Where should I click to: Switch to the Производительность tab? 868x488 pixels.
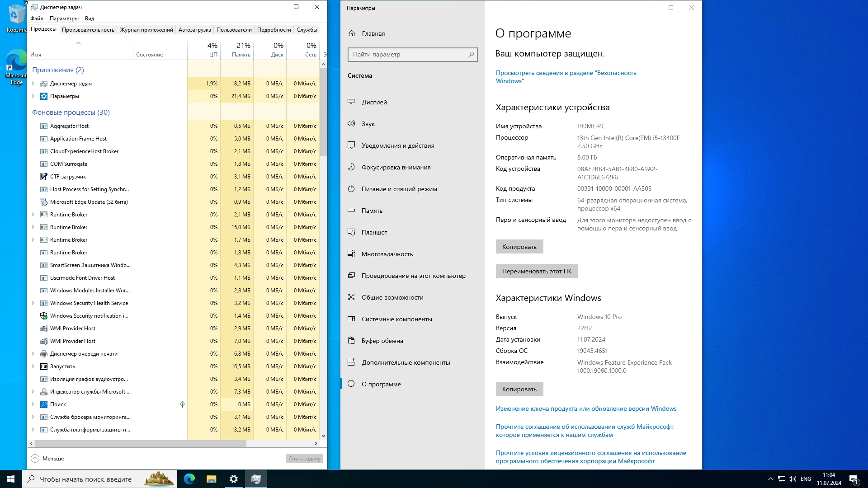point(88,30)
